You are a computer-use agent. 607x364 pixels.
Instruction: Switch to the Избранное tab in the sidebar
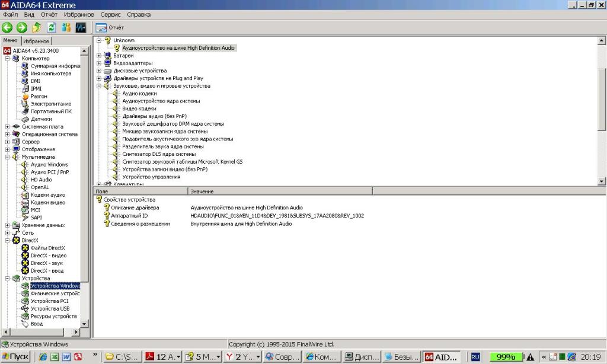point(37,41)
